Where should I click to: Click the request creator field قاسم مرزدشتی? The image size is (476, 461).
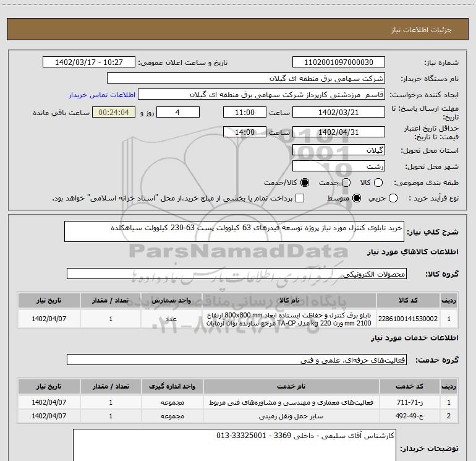click(x=261, y=95)
